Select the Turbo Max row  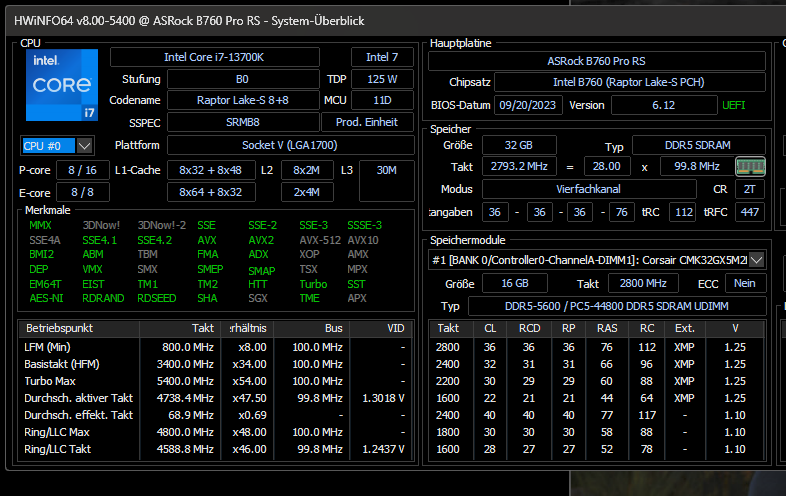click(216, 381)
